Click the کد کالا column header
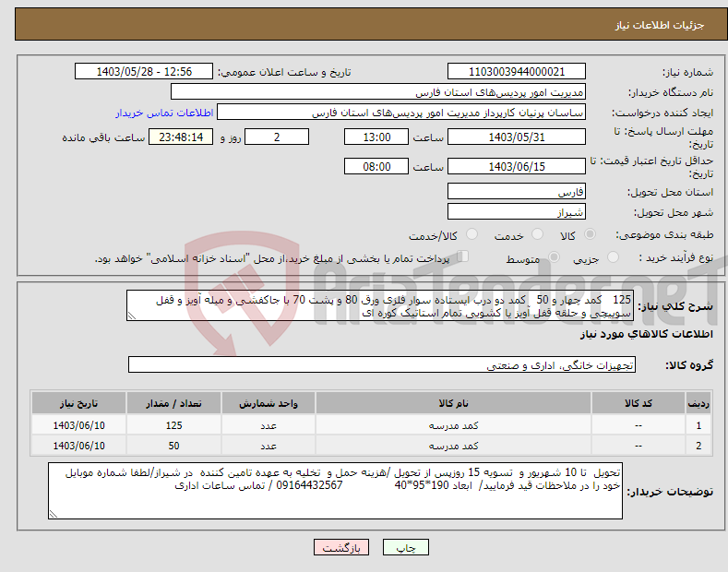The image size is (728, 572). click(638, 403)
